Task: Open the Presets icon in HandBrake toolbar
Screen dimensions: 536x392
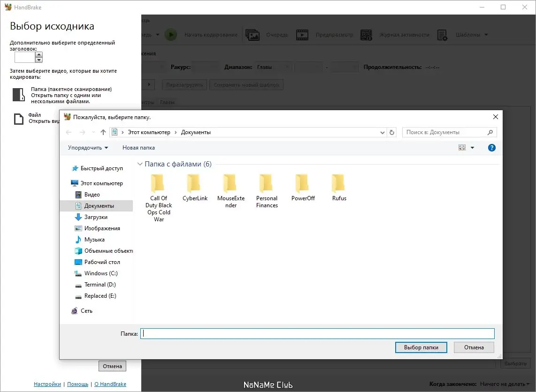Action: [x=442, y=35]
